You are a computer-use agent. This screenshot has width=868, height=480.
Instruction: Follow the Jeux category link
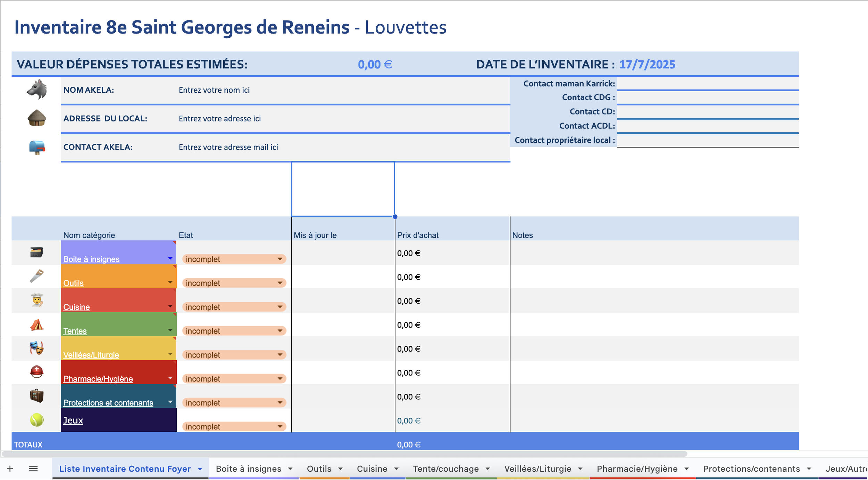tap(73, 420)
